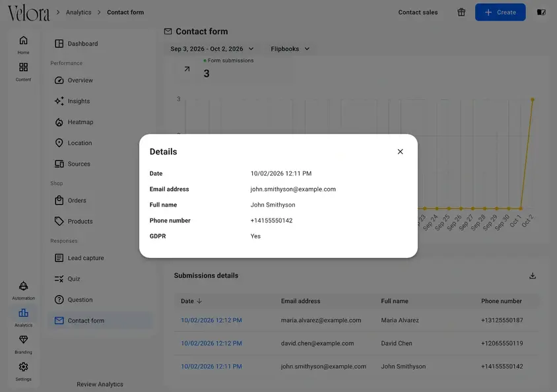Click the Location pin icon
Viewport: 557px width, 392px height.
59,143
